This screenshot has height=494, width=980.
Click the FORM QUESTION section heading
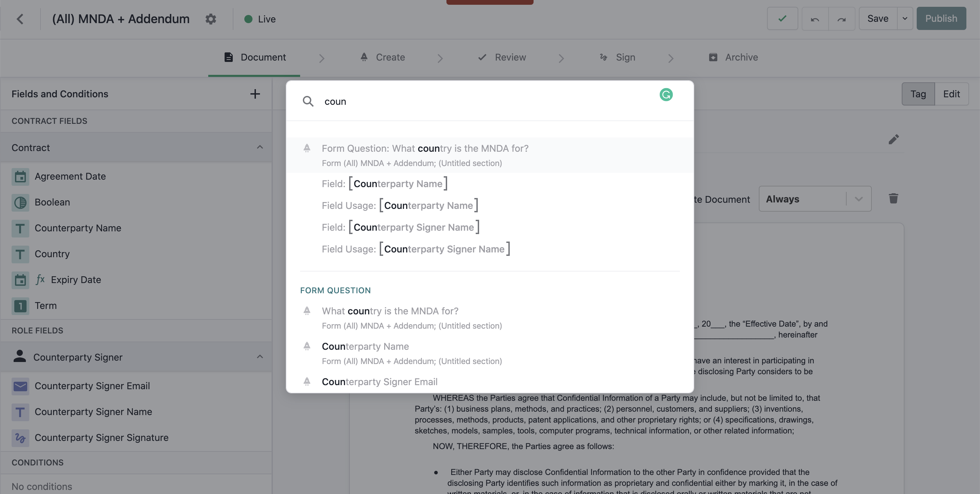click(335, 291)
